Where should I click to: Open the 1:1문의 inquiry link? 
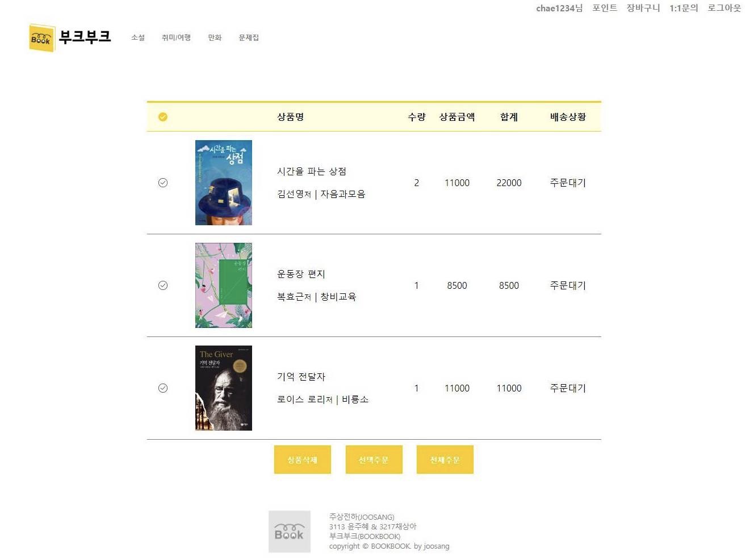click(684, 8)
